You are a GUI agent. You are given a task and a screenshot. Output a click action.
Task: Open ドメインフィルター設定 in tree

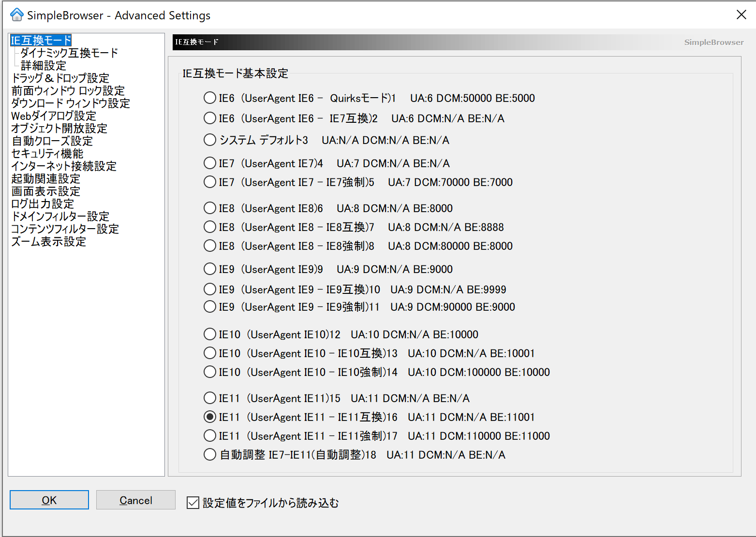[x=60, y=217]
